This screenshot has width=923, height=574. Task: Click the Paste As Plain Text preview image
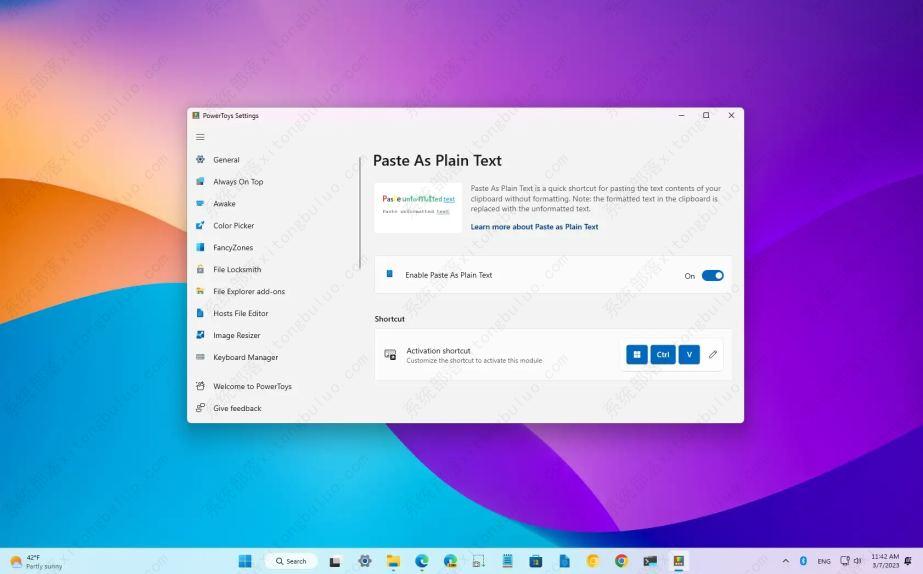pyautogui.click(x=418, y=207)
